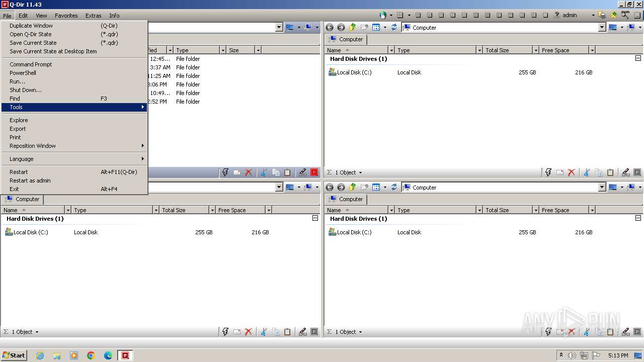The height and width of the screenshot is (362, 644).
Task: Create new folder in top-right pane
Action: click(364, 28)
